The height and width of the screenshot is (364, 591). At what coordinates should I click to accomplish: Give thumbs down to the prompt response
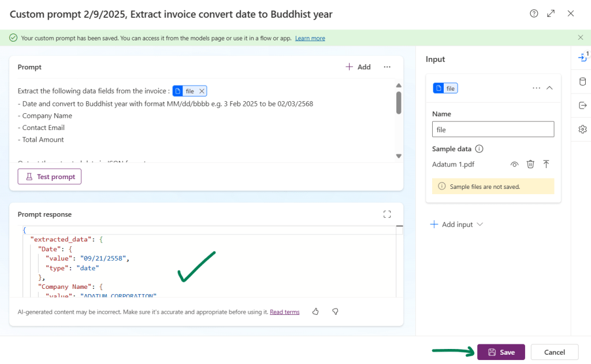335,311
